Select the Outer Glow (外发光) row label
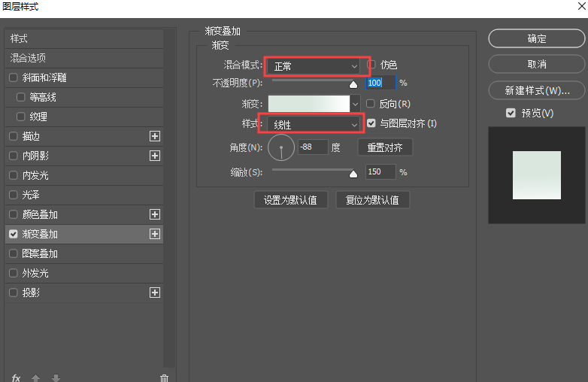The image size is (588, 382). [x=35, y=273]
